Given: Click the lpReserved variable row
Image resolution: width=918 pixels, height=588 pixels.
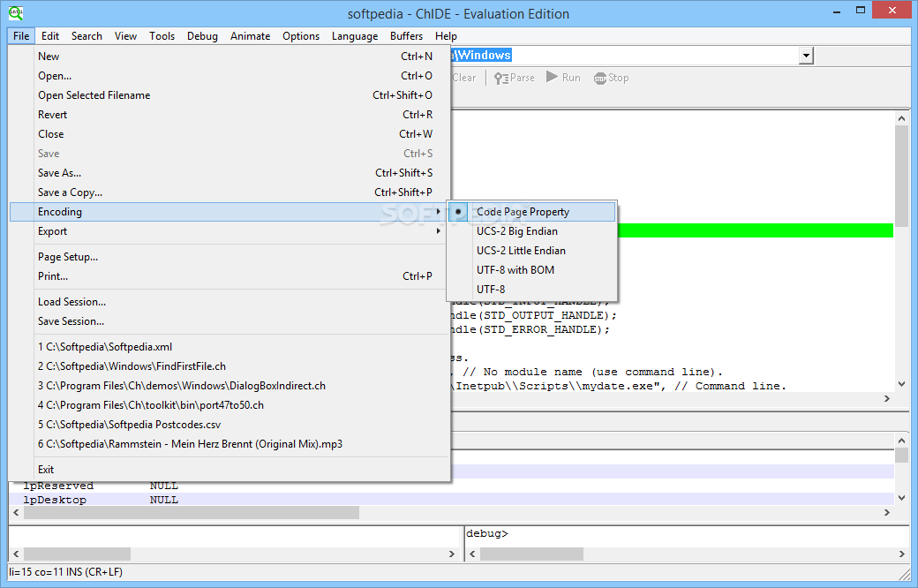Looking at the screenshot, I should (x=451, y=486).
